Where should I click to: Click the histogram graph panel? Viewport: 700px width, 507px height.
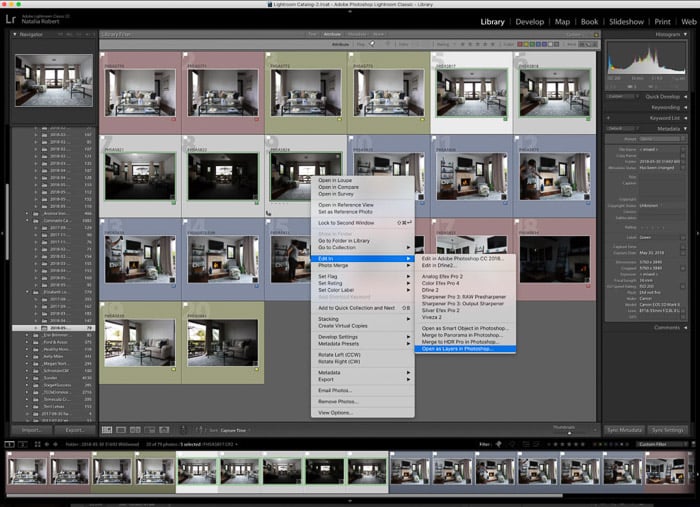(646, 58)
